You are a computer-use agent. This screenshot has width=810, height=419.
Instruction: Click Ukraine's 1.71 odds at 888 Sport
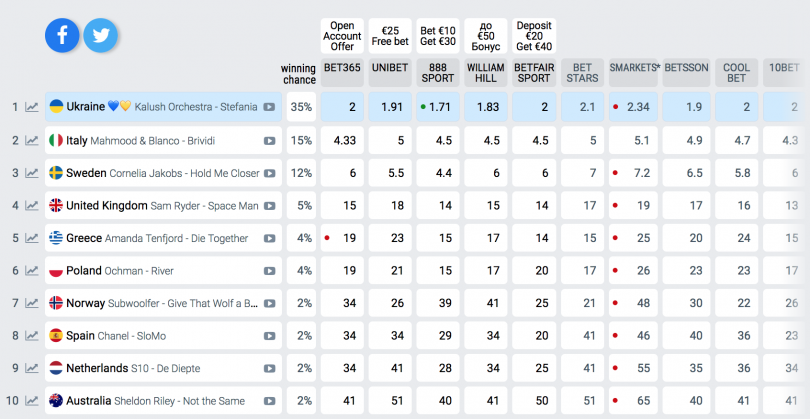(438, 107)
